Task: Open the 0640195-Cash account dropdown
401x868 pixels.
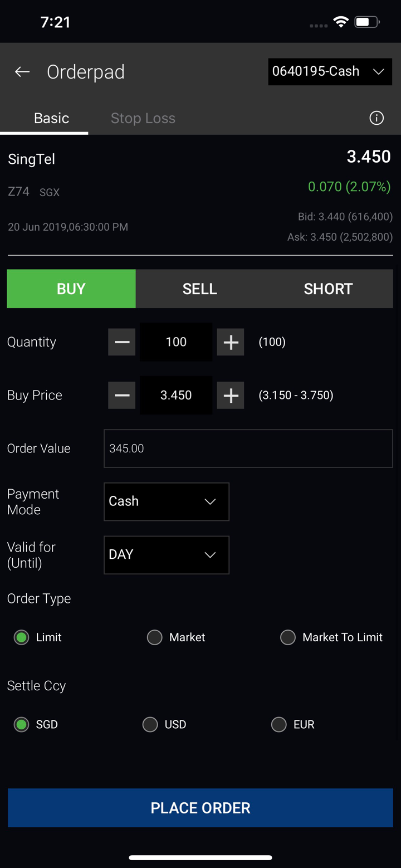Action: [330, 72]
